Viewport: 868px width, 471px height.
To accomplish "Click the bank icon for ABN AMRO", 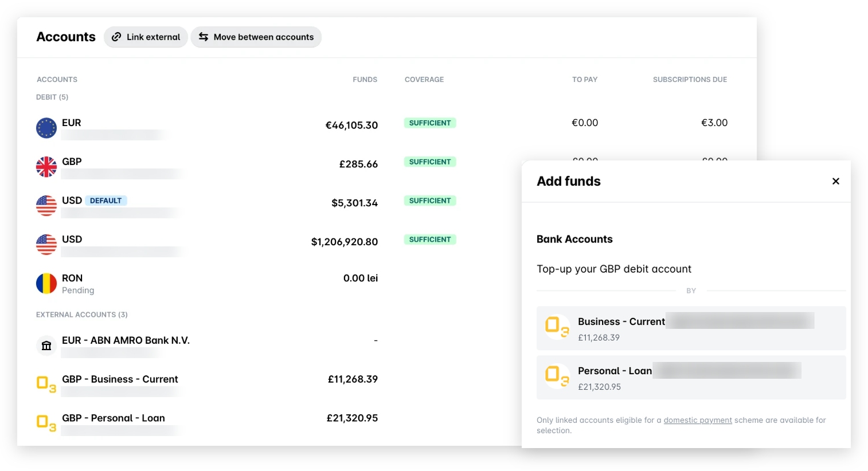I will (x=46, y=346).
